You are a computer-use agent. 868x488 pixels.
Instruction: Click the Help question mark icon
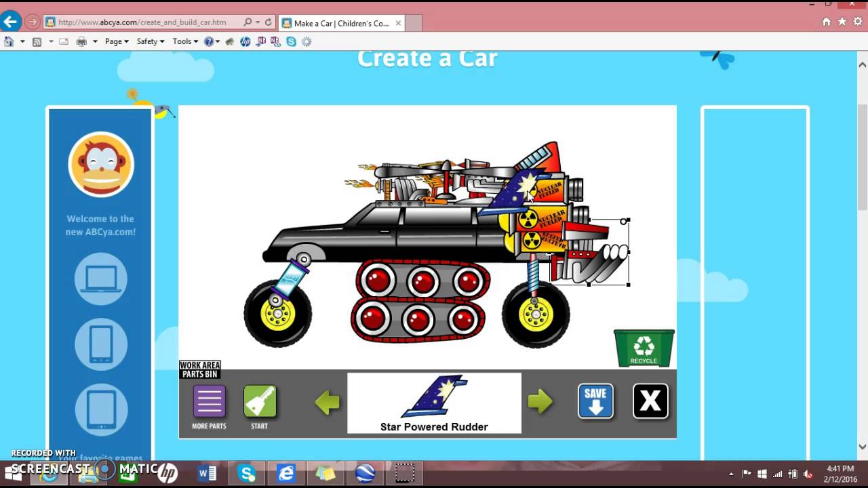click(209, 41)
